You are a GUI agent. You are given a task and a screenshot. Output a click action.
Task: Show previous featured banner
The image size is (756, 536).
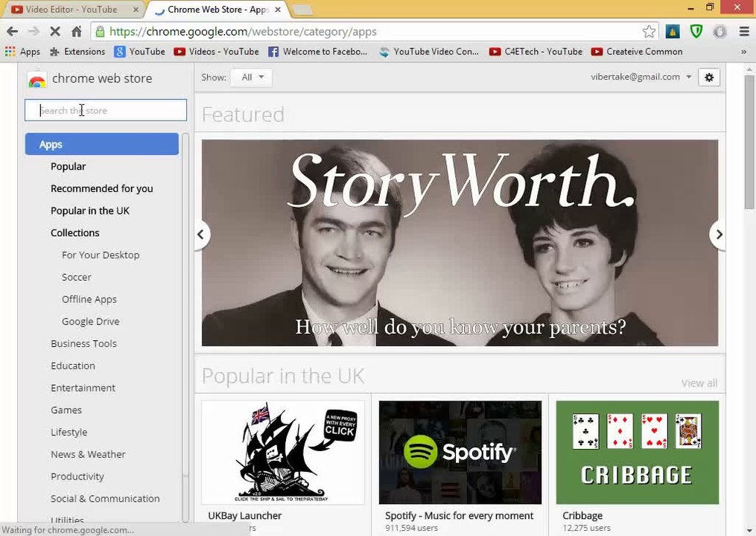[201, 234]
